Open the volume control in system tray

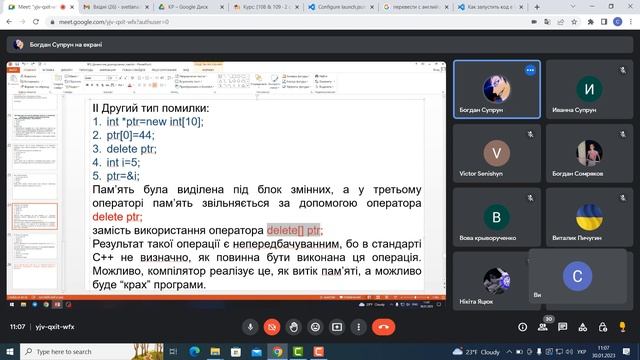569,351
